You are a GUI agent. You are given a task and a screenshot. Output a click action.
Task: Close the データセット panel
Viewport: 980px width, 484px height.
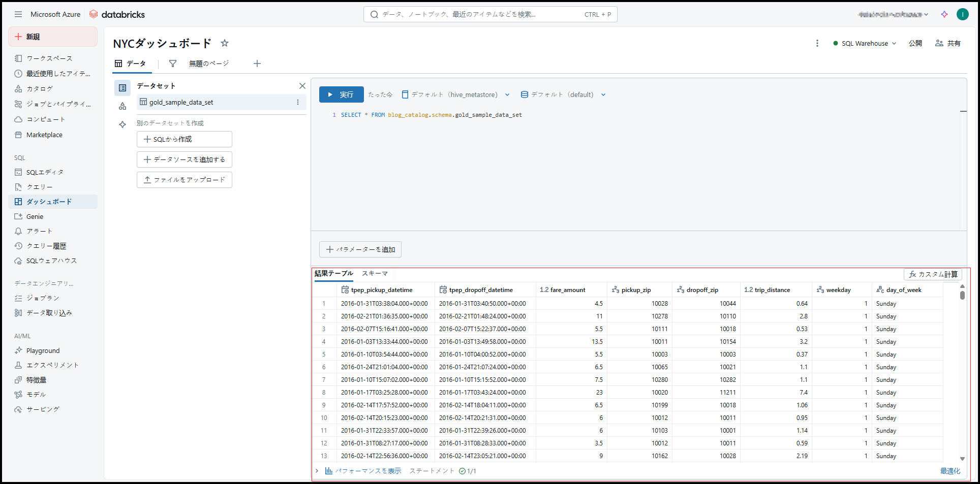(302, 86)
